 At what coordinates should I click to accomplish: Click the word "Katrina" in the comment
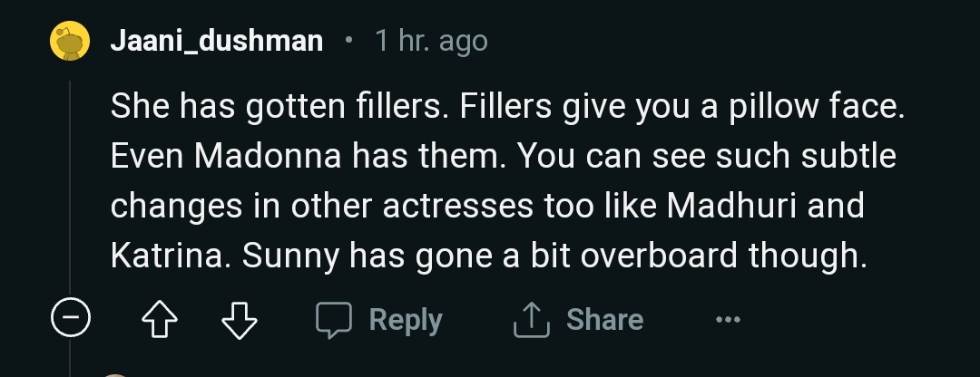[168, 256]
